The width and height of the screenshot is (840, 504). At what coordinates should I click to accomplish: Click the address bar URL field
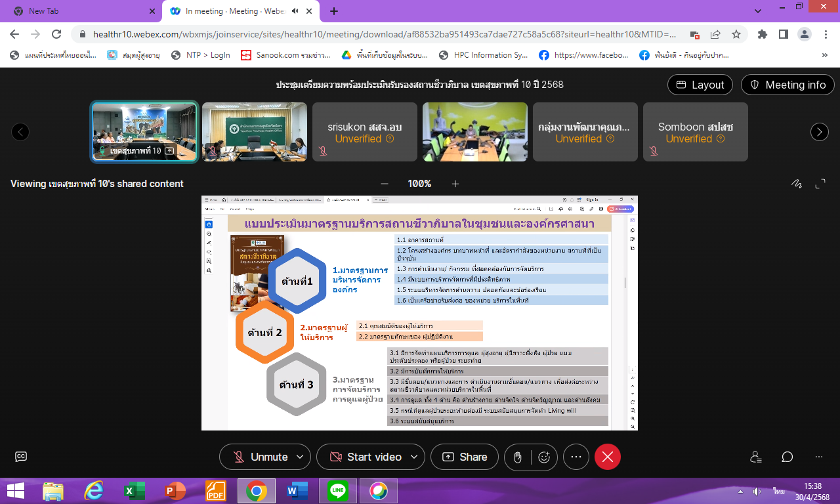[384, 34]
